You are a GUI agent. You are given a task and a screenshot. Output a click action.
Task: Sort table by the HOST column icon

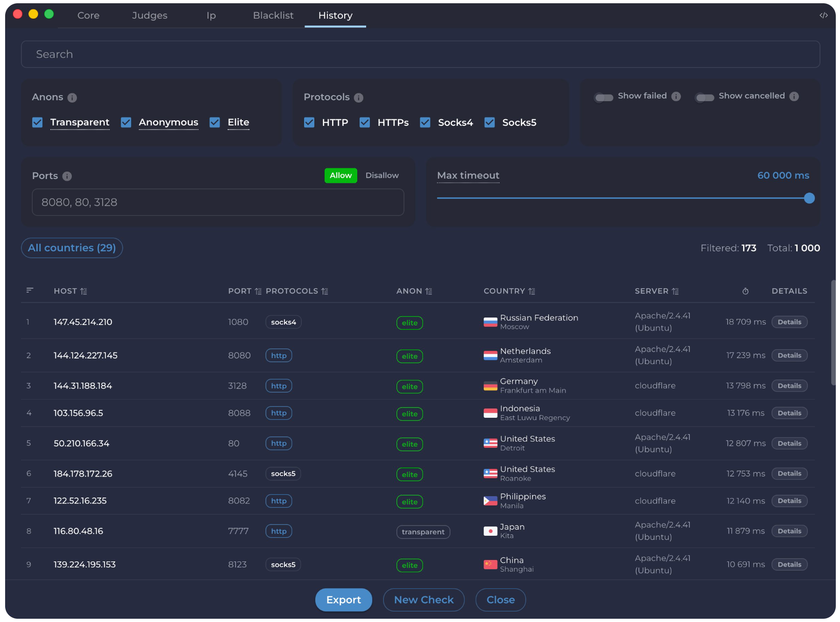click(84, 290)
